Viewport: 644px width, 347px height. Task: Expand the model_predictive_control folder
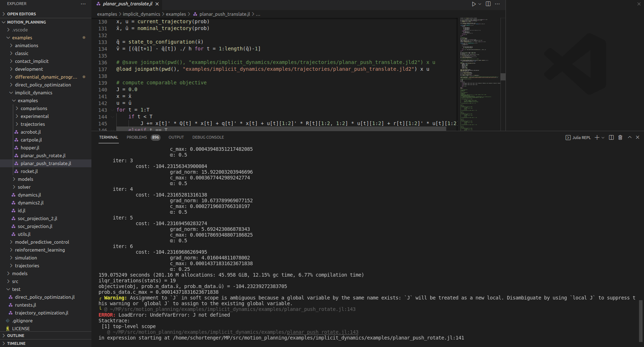[x=46, y=242]
